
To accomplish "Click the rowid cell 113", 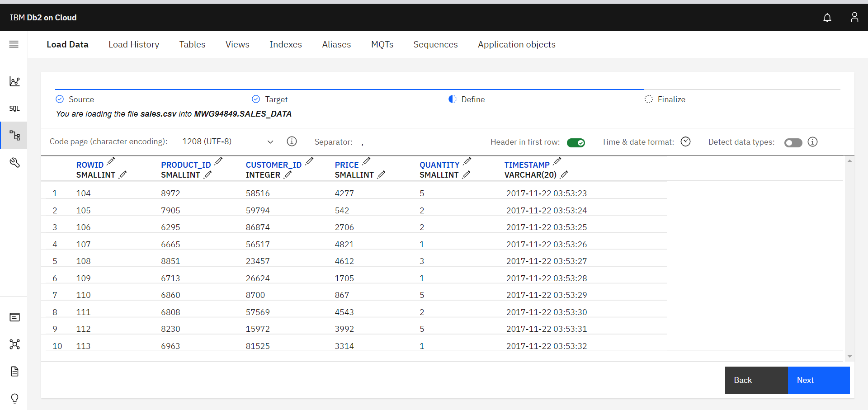I will tap(83, 346).
